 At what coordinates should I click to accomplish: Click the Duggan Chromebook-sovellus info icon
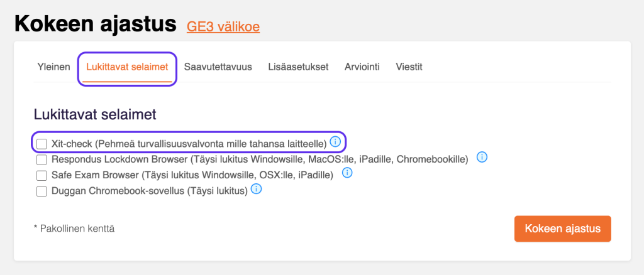point(256,189)
